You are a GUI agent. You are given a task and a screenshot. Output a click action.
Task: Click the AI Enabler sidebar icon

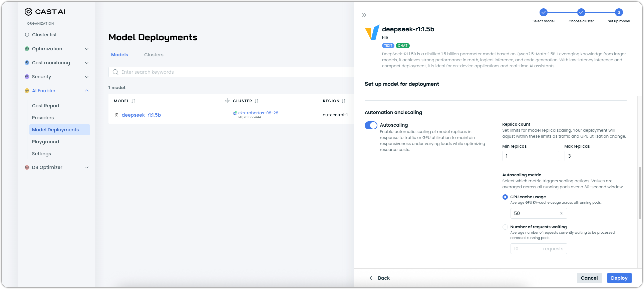tap(27, 91)
